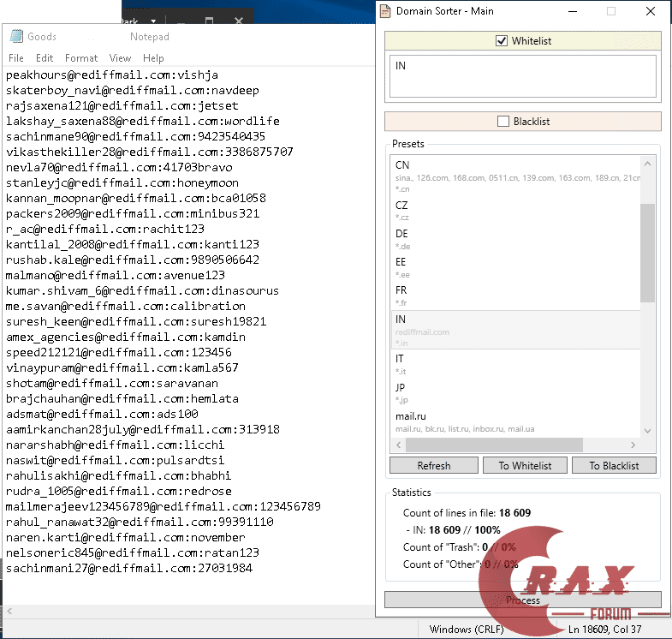The image size is (672, 639).
Task: Select the DE preset
Action: (515, 239)
